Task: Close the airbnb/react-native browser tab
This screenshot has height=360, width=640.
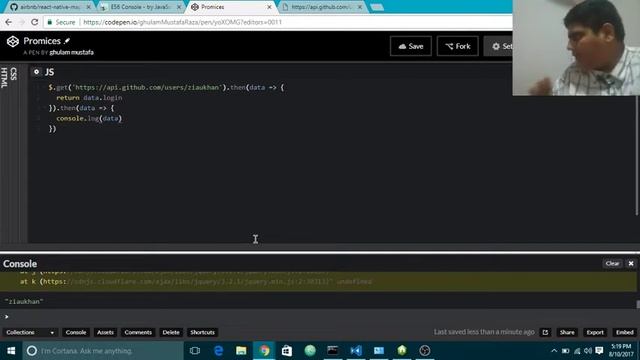Action: (x=88, y=7)
